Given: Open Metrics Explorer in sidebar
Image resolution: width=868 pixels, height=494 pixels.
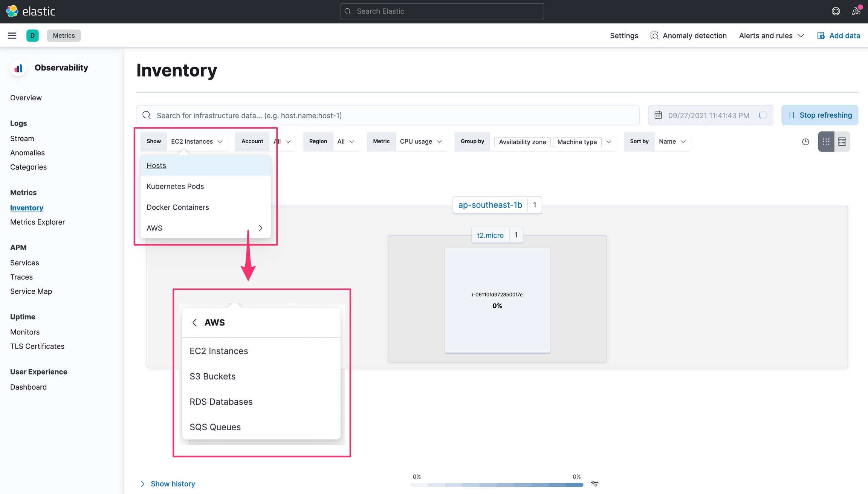Looking at the screenshot, I should (x=37, y=222).
